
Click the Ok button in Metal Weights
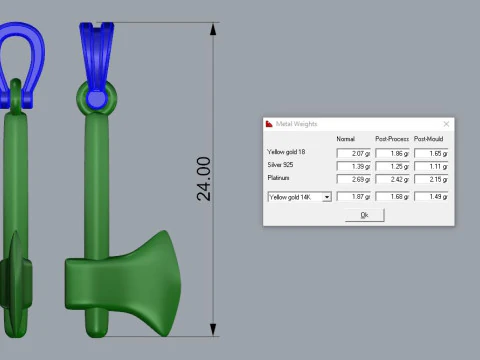click(x=364, y=215)
